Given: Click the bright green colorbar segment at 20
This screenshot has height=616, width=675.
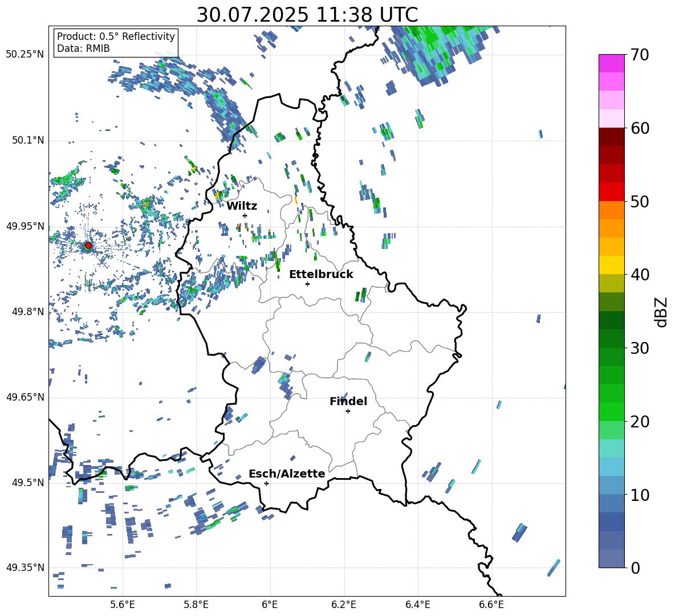Looking at the screenshot, I should [x=611, y=411].
